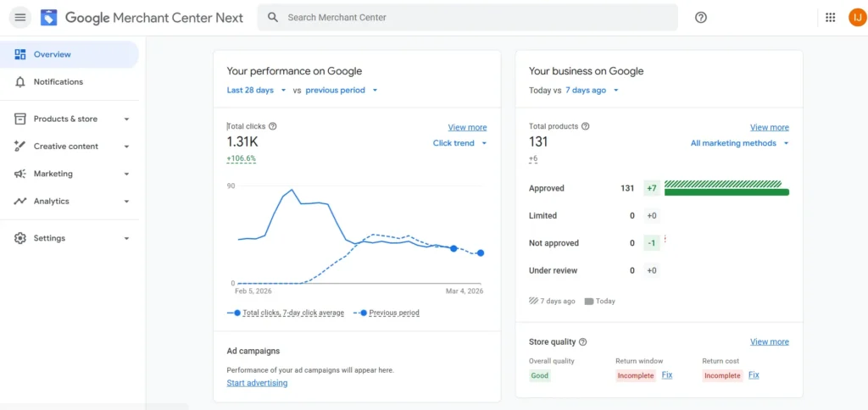The height and width of the screenshot is (410, 868).
Task: Click the Overview dashboard icon
Action: pos(20,54)
